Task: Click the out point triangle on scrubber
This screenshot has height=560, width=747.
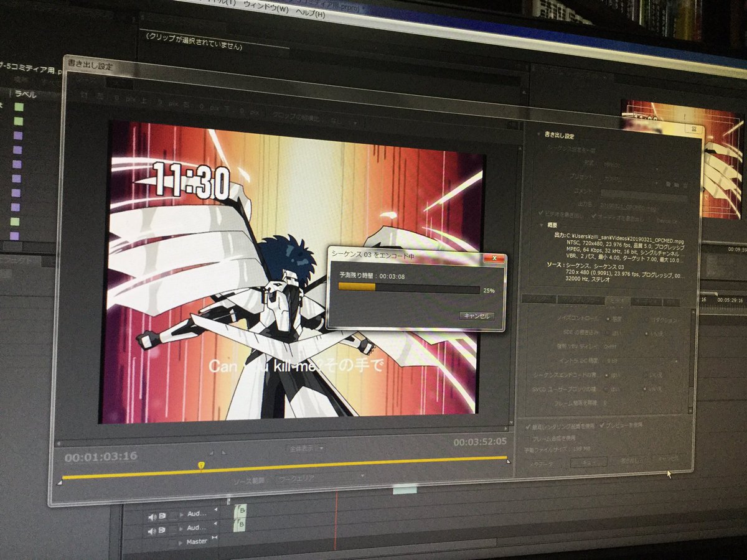Action: [x=509, y=462]
